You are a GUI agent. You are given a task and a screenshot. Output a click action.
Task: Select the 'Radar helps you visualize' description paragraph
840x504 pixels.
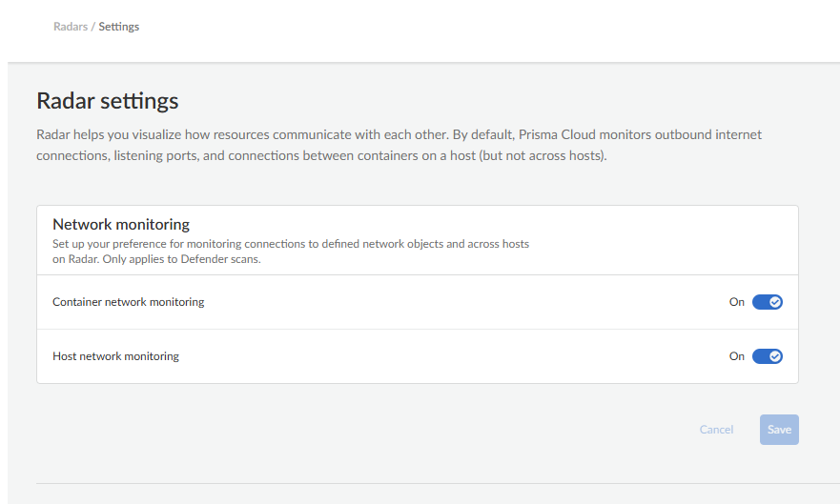(x=400, y=145)
